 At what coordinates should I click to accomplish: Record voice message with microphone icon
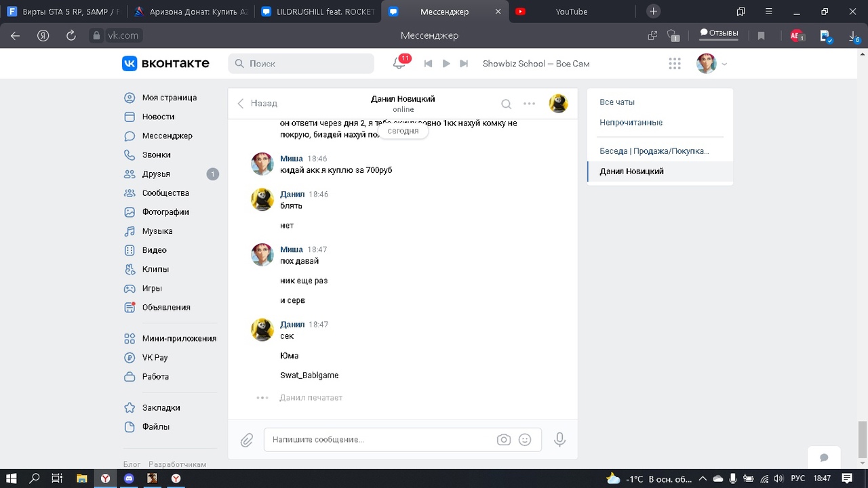(x=559, y=440)
